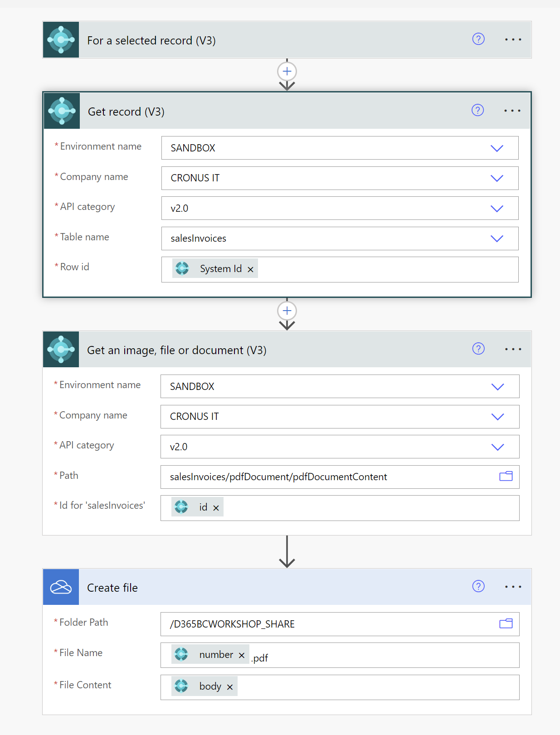Open help for the Get record (V3) action

click(477, 110)
